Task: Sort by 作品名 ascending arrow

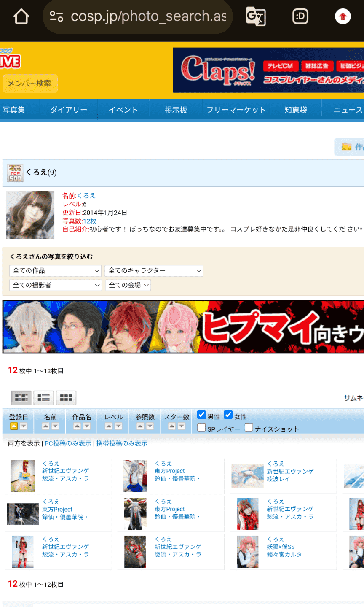Action: (77, 426)
